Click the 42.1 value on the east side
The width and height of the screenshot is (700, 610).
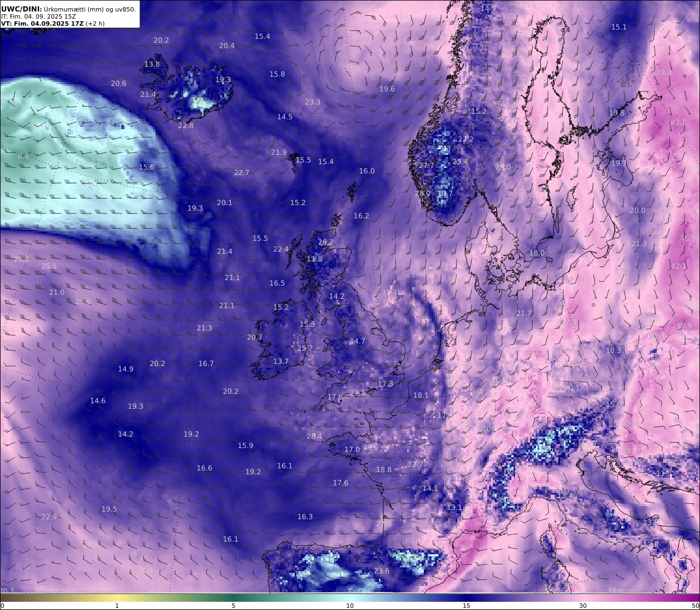tap(679, 266)
